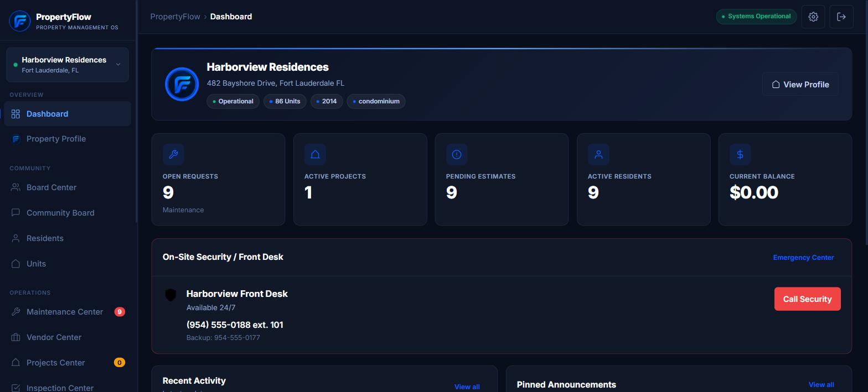Click the Backup: 954-555-0177 text
This screenshot has height=392, width=868.
click(223, 337)
